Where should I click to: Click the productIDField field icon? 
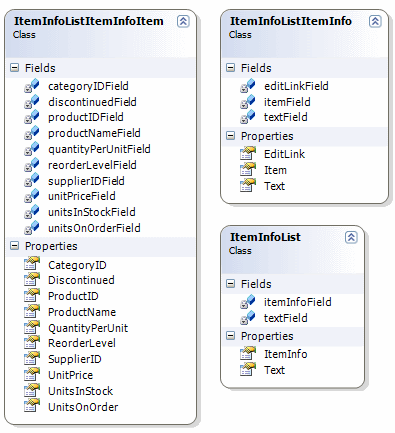(x=32, y=117)
